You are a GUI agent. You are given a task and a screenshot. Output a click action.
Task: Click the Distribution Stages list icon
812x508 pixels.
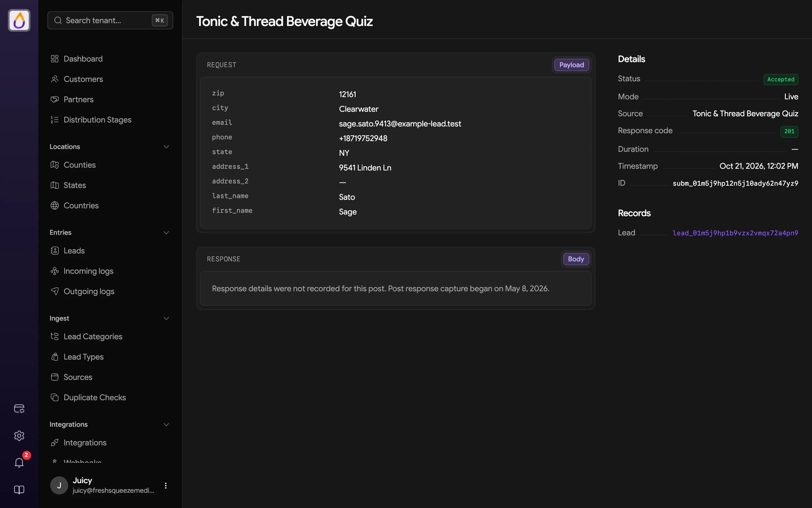55,120
